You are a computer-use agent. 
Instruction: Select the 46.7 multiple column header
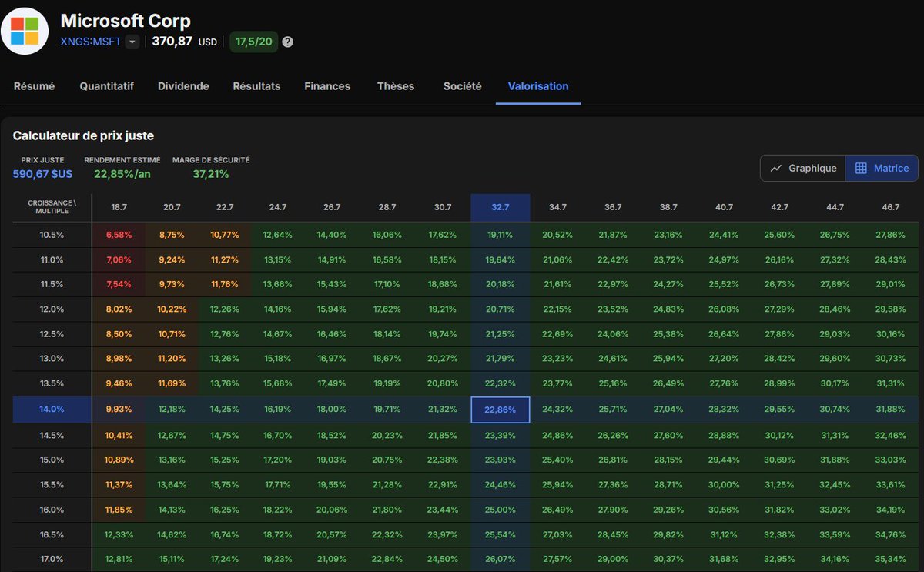click(890, 207)
